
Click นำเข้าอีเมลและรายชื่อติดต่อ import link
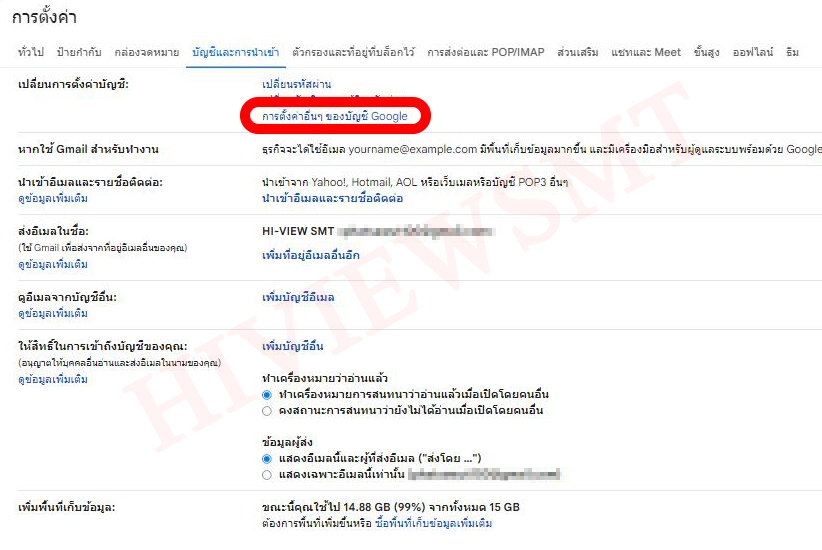[x=332, y=199]
